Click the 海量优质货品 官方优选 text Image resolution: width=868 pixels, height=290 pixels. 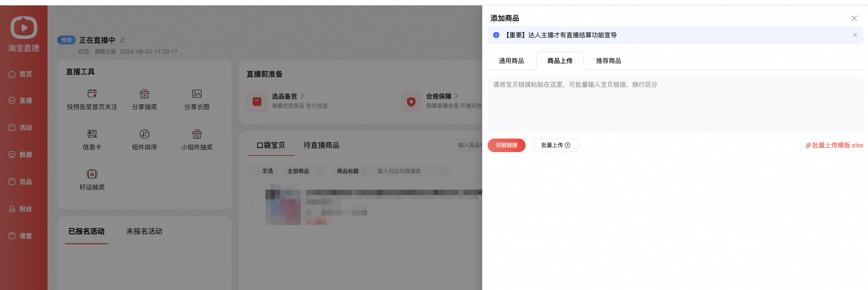[300, 106]
